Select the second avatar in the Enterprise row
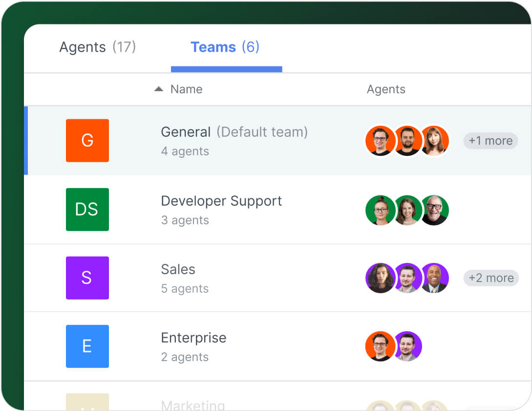 coord(407,346)
